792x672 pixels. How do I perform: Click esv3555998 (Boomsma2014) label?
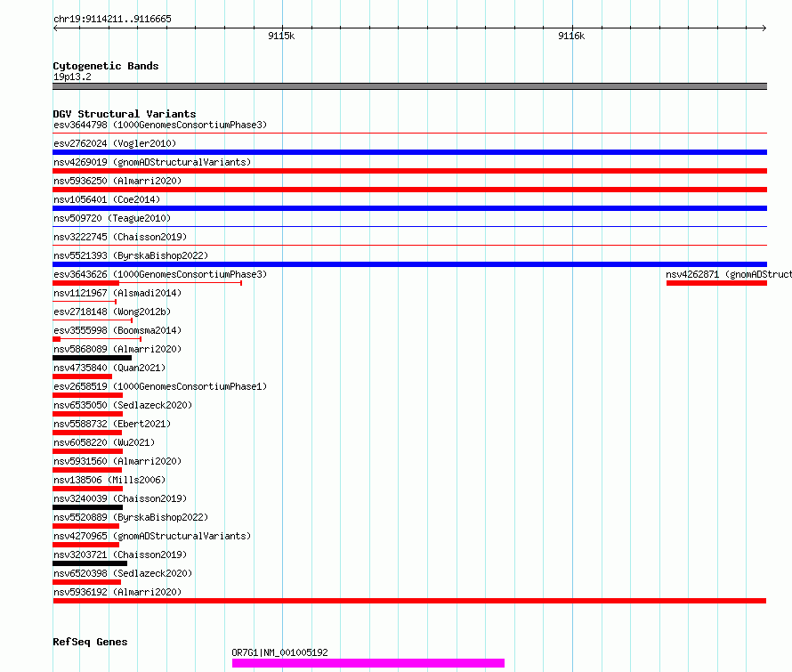tap(117, 330)
